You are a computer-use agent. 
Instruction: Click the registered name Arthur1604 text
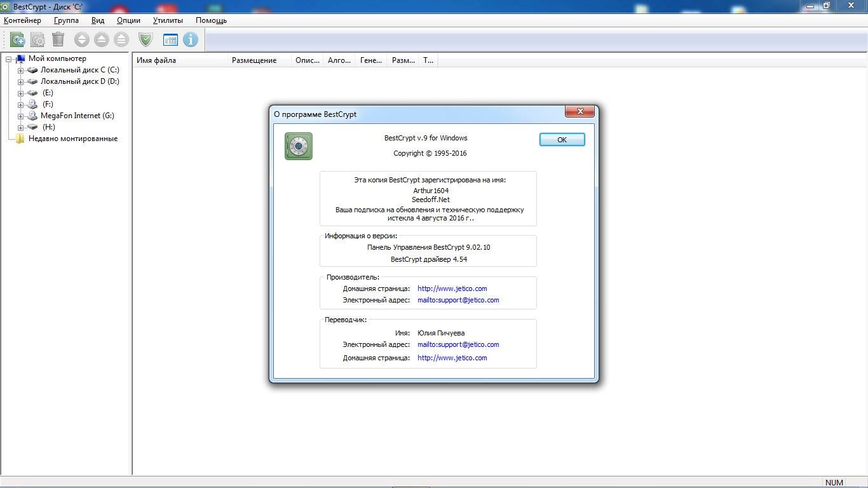coord(431,191)
